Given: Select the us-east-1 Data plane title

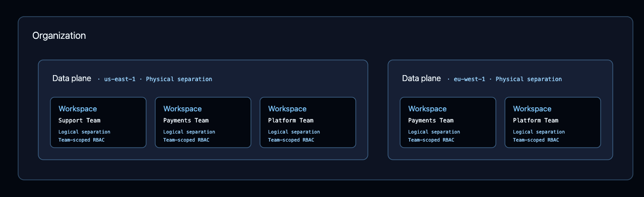Looking at the screenshot, I should pyautogui.click(x=72, y=79).
